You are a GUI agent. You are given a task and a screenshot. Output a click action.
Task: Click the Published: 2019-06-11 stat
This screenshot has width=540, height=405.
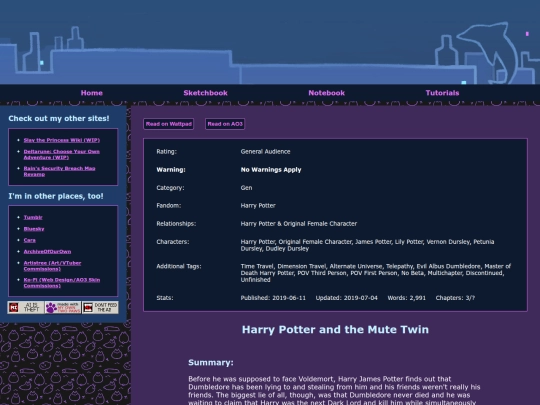pyautogui.click(x=273, y=298)
